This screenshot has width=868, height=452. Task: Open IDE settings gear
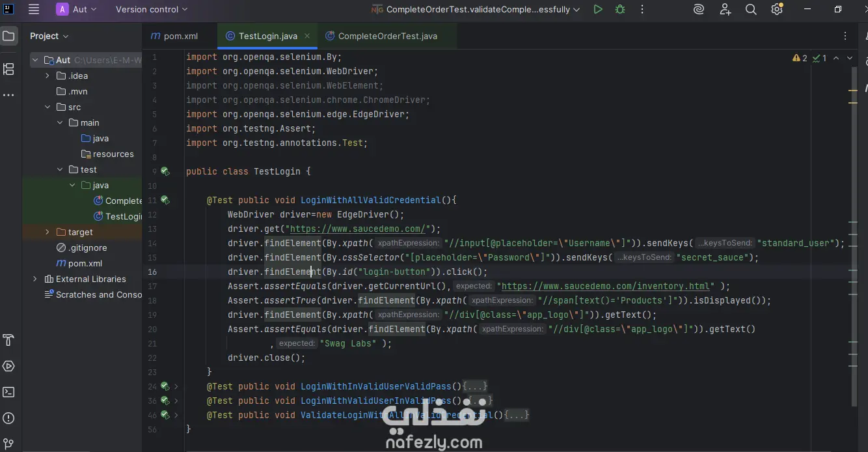click(776, 9)
